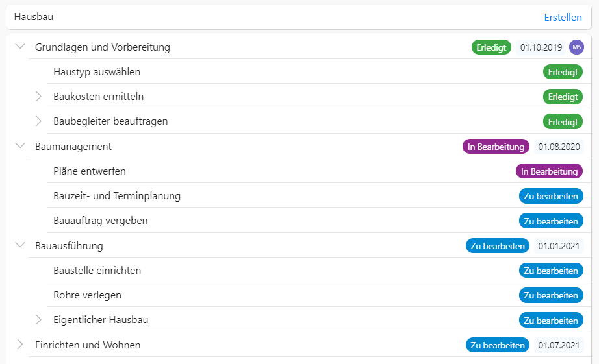The width and height of the screenshot is (599, 364).
Task: Collapse the Bauausführung section
Action: (x=20, y=245)
